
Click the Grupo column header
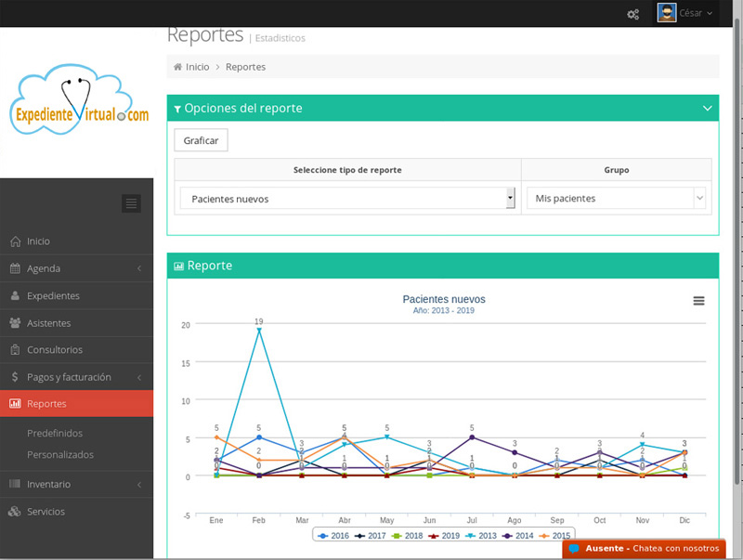point(617,170)
